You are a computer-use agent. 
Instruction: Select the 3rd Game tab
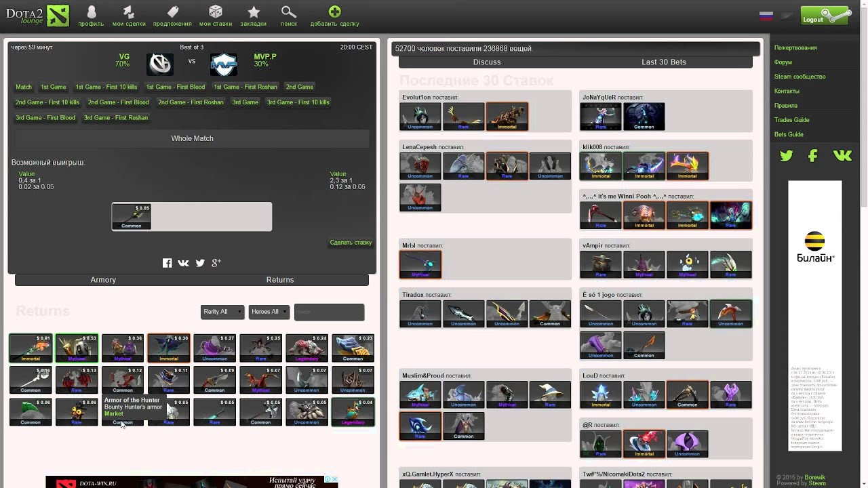(x=245, y=102)
